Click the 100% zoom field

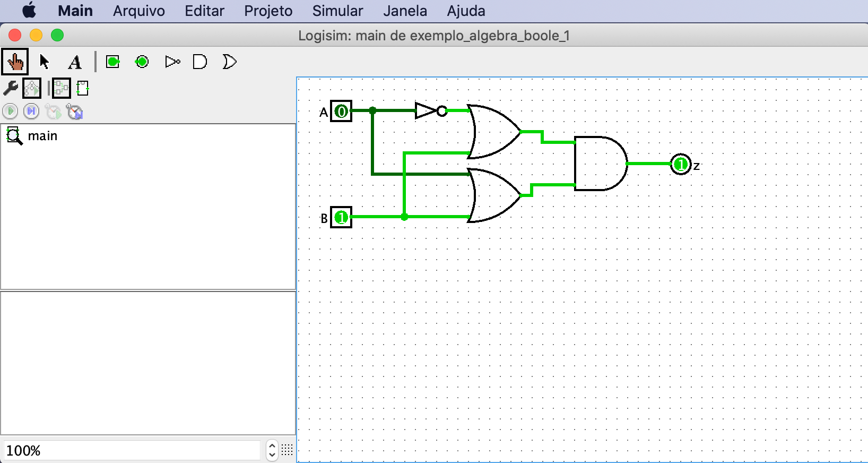pos(132,450)
